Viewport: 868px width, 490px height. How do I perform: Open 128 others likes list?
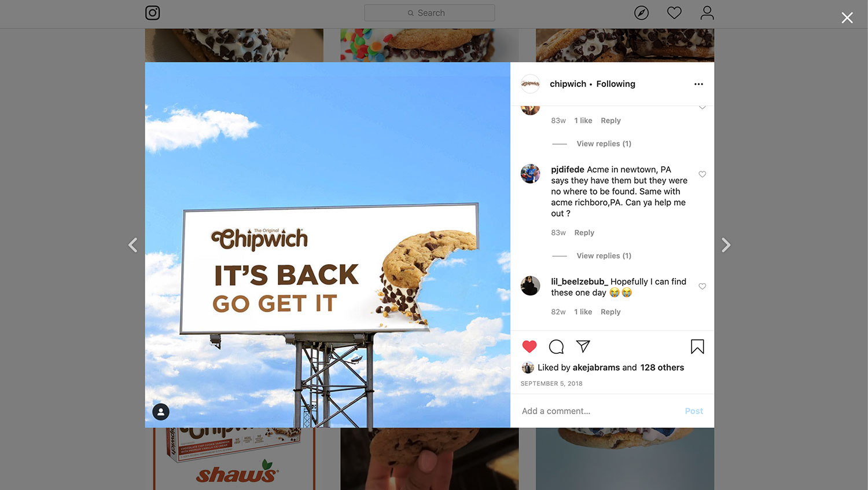[662, 367]
